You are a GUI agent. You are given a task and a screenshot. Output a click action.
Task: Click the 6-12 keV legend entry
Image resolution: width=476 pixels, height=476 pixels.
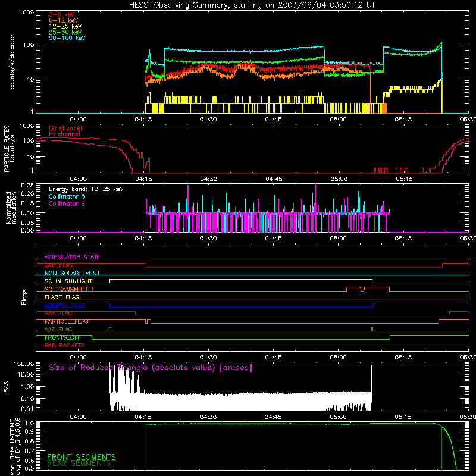tap(64, 20)
